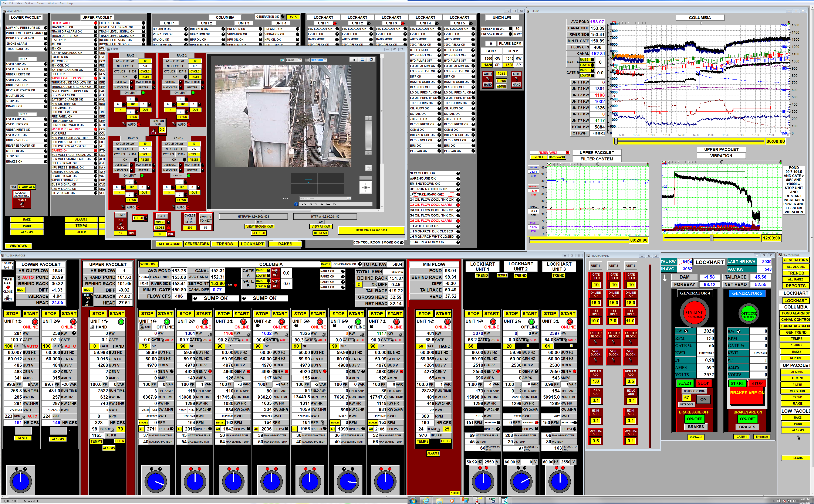Click the Columbia SETPOINT field showing 153.80
814x504 pixels.
(218, 284)
